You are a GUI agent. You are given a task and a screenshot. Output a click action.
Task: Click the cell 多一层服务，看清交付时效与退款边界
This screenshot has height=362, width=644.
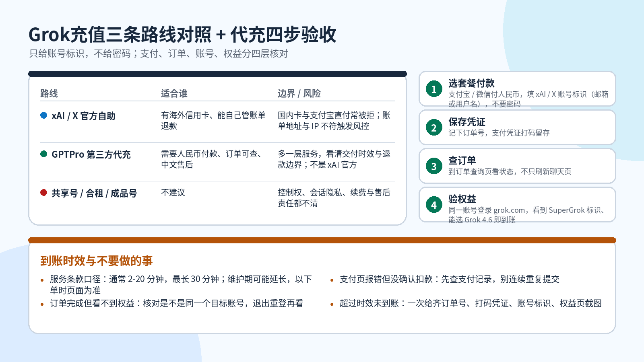[334, 159]
